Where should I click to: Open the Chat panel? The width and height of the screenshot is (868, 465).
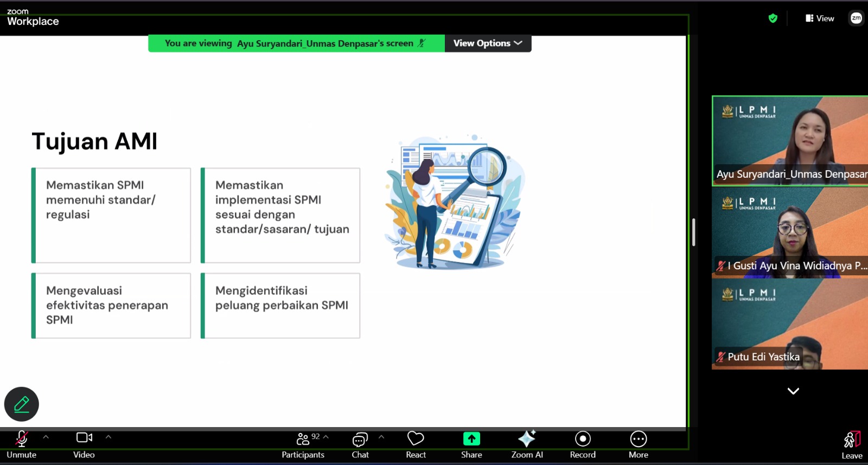[360, 445]
